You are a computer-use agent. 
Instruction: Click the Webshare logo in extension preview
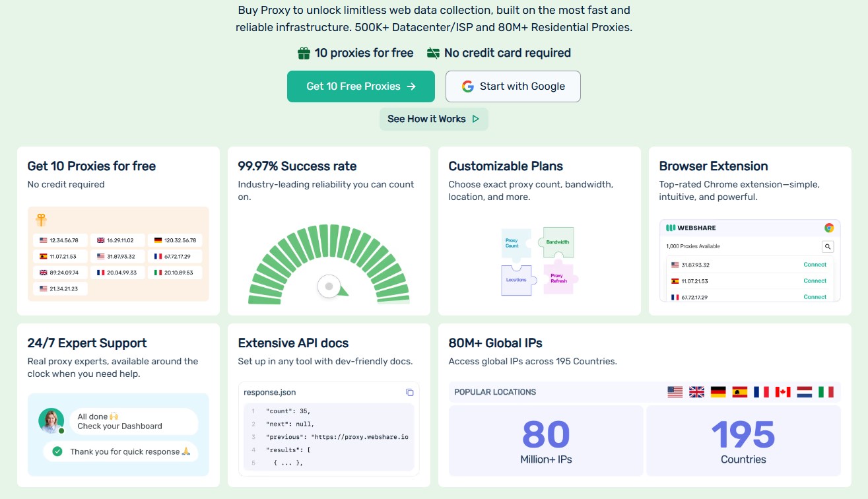point(690,228)
